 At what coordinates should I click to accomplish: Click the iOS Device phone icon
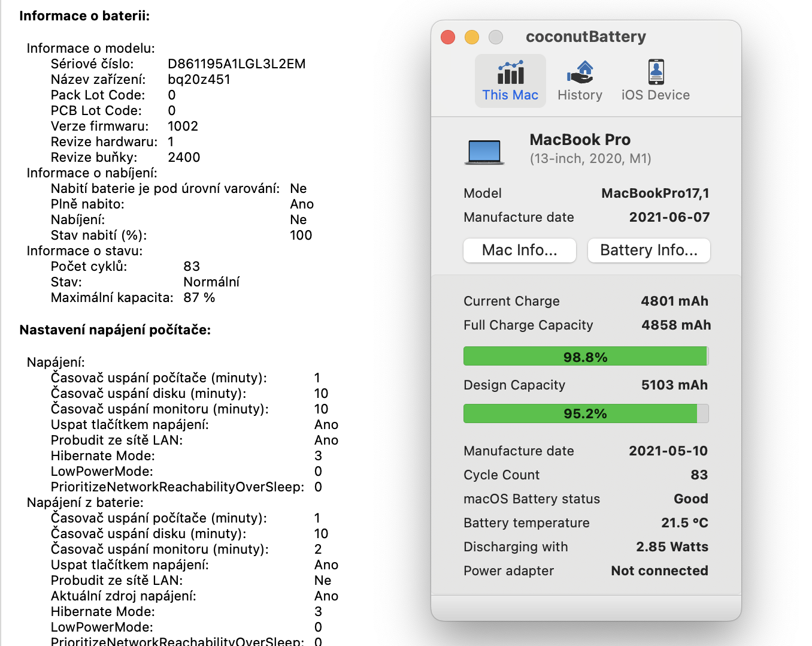(x=656, y=73)
